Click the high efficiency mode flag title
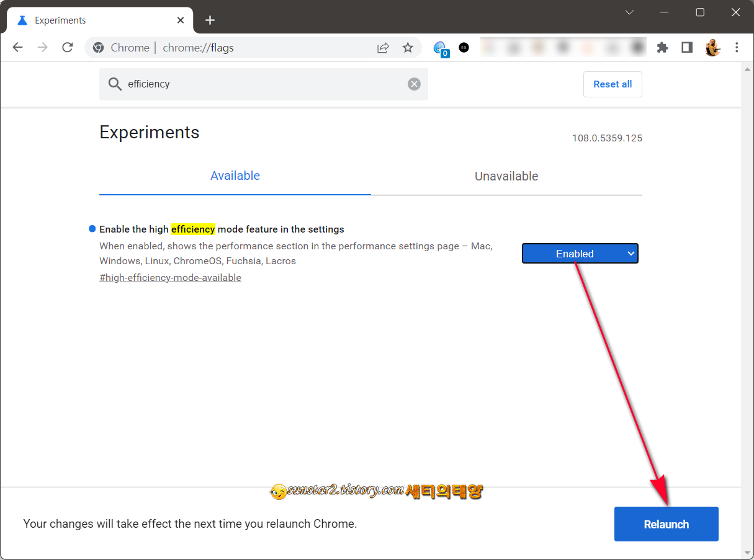754x560 pixels. [x=222, y=229]
